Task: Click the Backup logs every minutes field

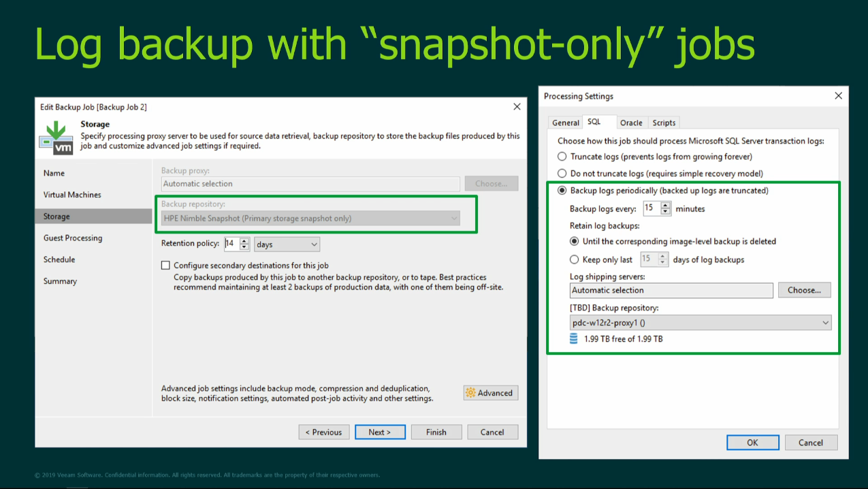Action: (652, 209)
